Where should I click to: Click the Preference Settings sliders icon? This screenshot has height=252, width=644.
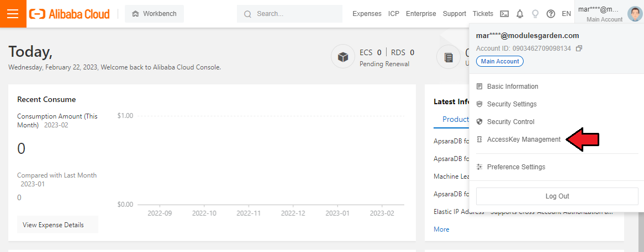click(x=479, y=167)
